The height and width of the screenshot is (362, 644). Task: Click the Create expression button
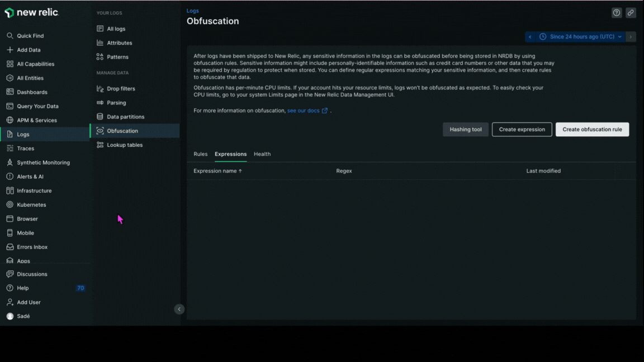pyautogui.click(x=522, y=130)
